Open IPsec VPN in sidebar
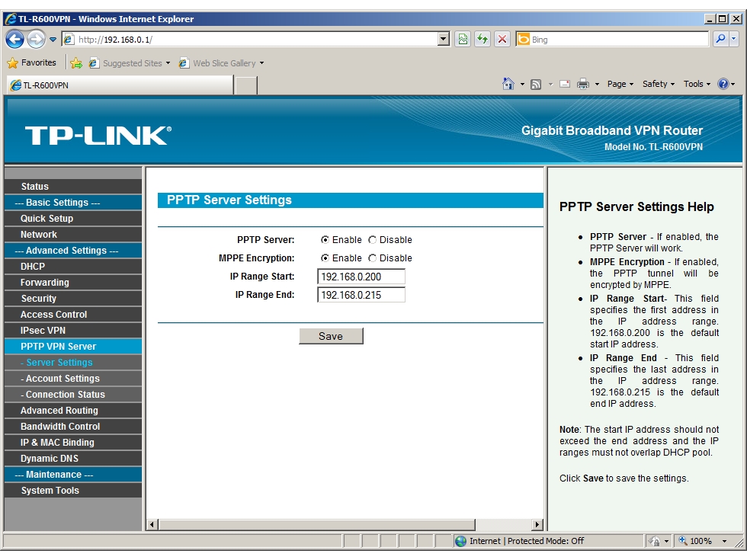 click(73, 331)
